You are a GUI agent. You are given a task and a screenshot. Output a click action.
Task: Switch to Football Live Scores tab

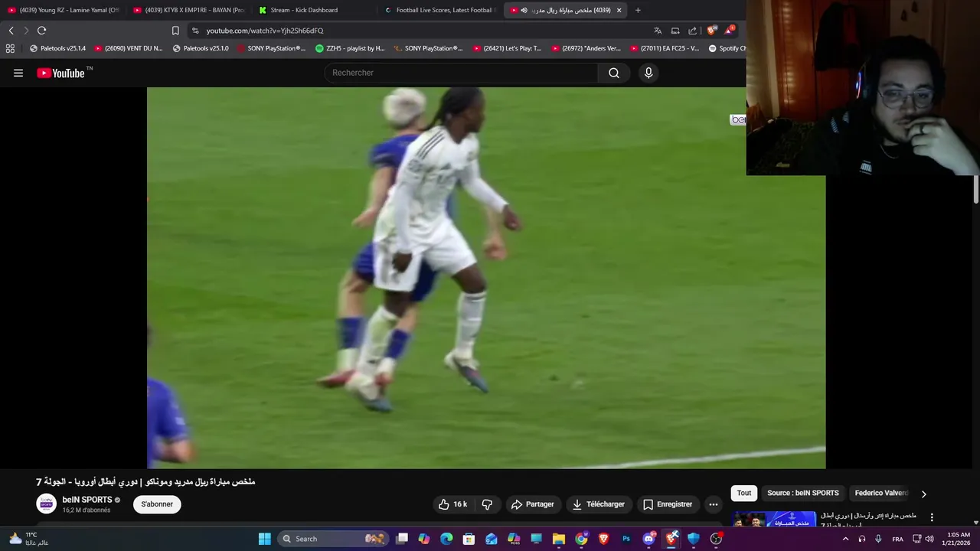(439, 10)
